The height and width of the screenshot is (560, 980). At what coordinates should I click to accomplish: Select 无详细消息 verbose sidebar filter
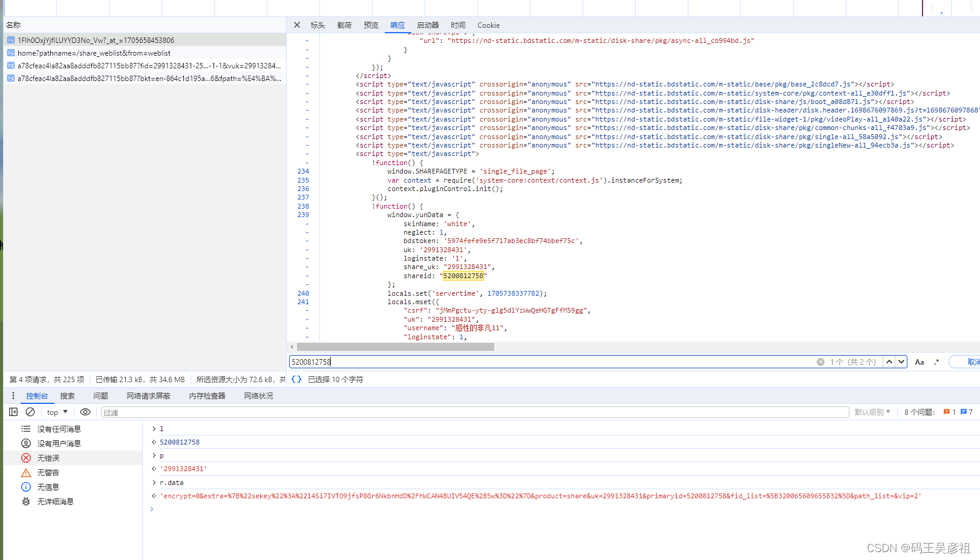[73, 501]
